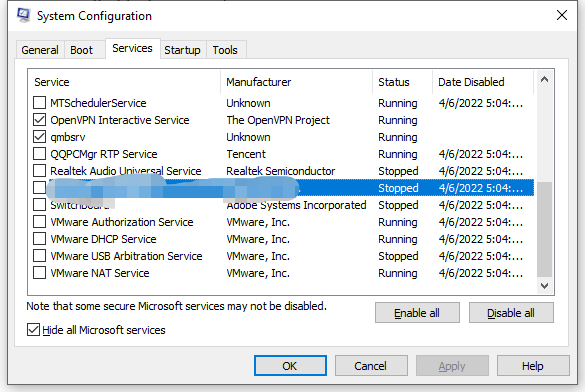The height and width of the screenshot is (392, 585).
Task: Click Stopped status of highlighted row
Action: pos(398,188)
